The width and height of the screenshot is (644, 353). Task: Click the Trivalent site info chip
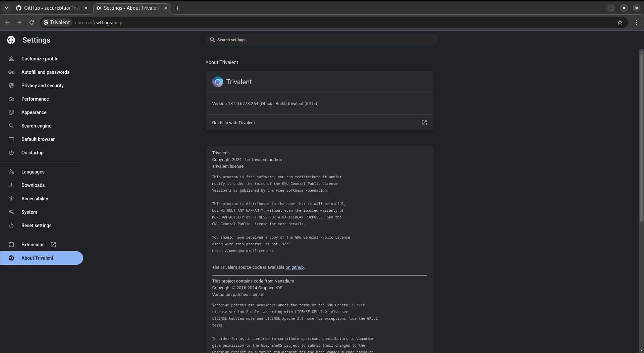point(57,22)
